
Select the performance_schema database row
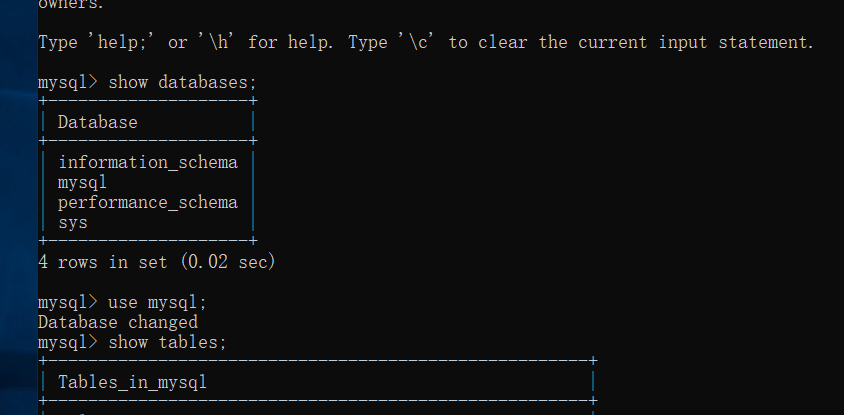[x=147, y=202]
